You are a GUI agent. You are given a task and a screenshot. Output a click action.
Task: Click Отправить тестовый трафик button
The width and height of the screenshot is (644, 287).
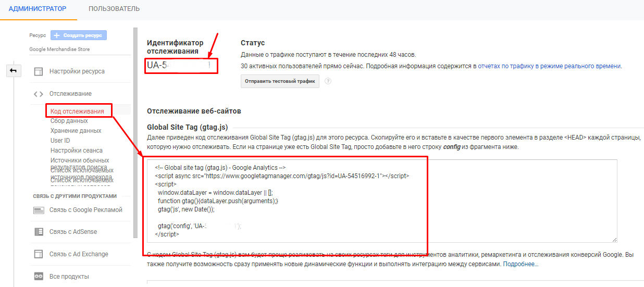point(280,81)
